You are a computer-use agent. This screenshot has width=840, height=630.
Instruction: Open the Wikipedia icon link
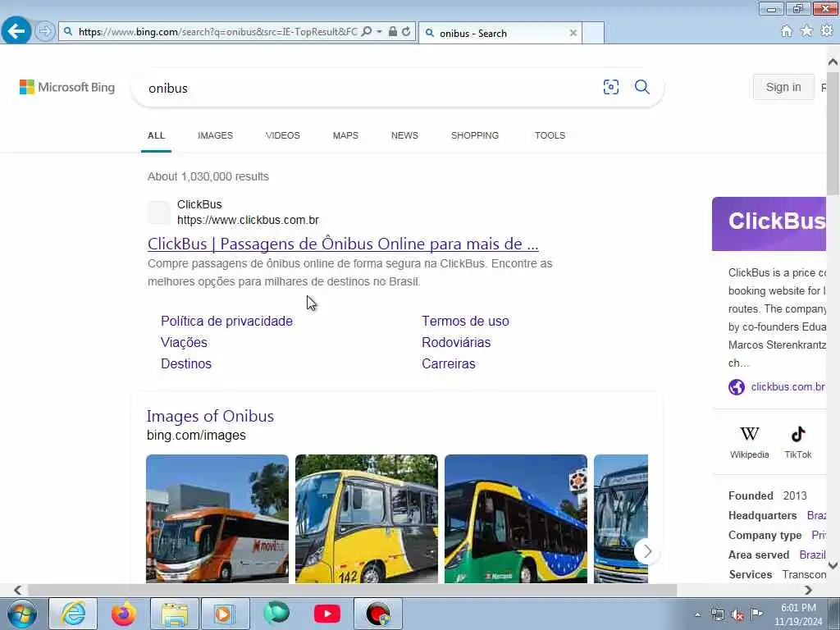point(750,442)
